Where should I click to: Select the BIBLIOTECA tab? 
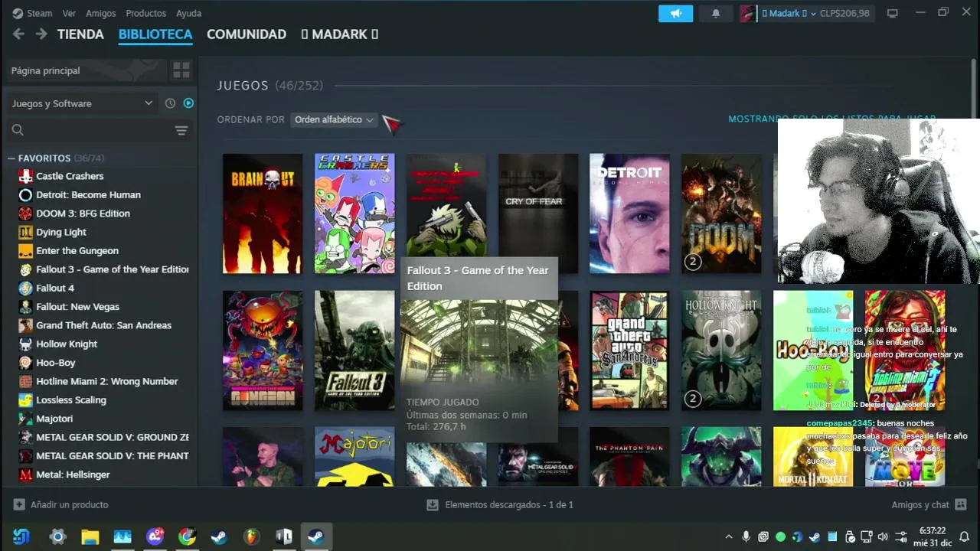tap(155, 34)
